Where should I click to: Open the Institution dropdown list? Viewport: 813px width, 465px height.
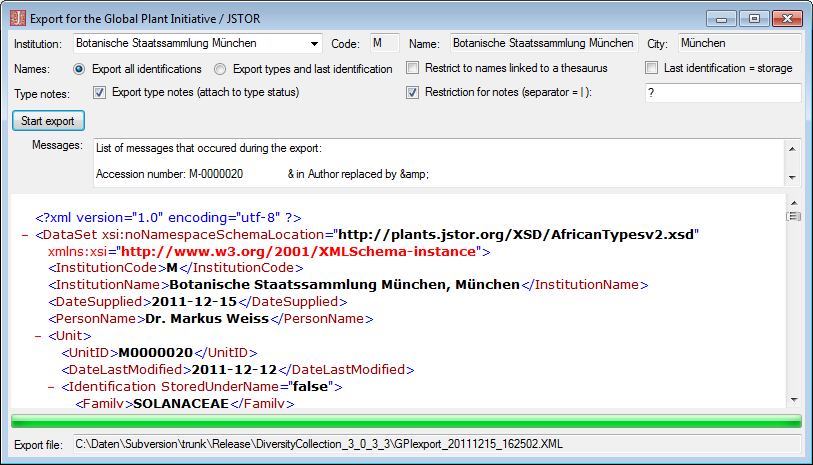(314, 44)
